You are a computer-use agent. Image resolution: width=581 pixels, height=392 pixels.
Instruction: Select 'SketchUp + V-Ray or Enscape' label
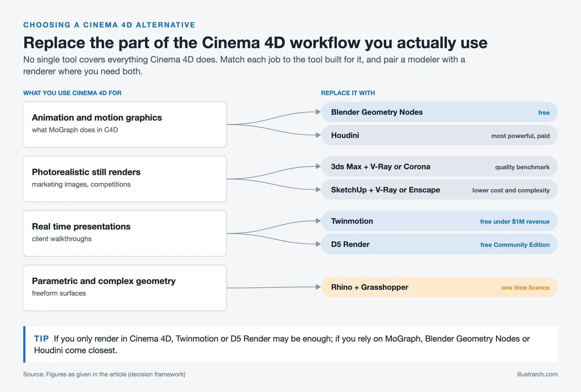click(385, 190)
